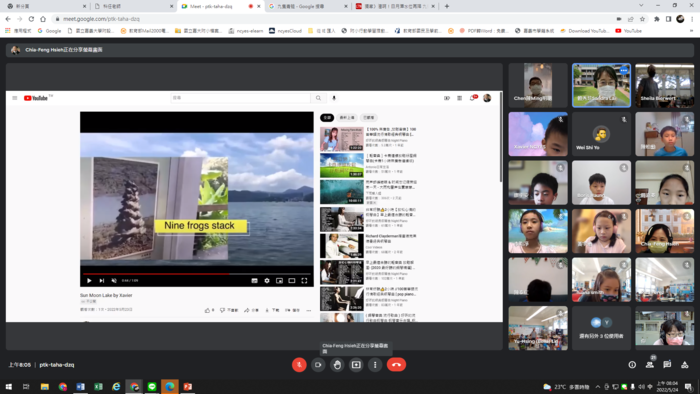Enter fullscreen on the YouTube player
The width and height of the screenshot is (700, 394).
304,281
